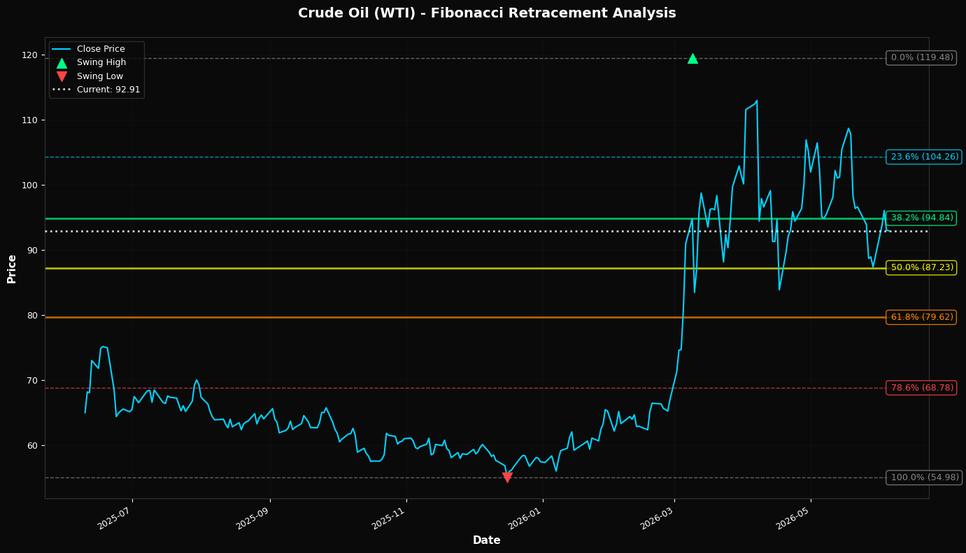
Task: Click the 100 price tick label
Action: 30,185
